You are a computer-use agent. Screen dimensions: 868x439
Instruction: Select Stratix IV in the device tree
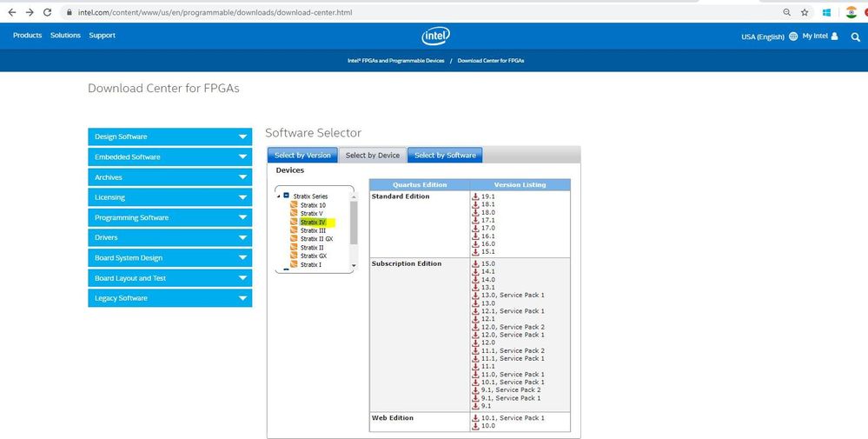(313, 223)
